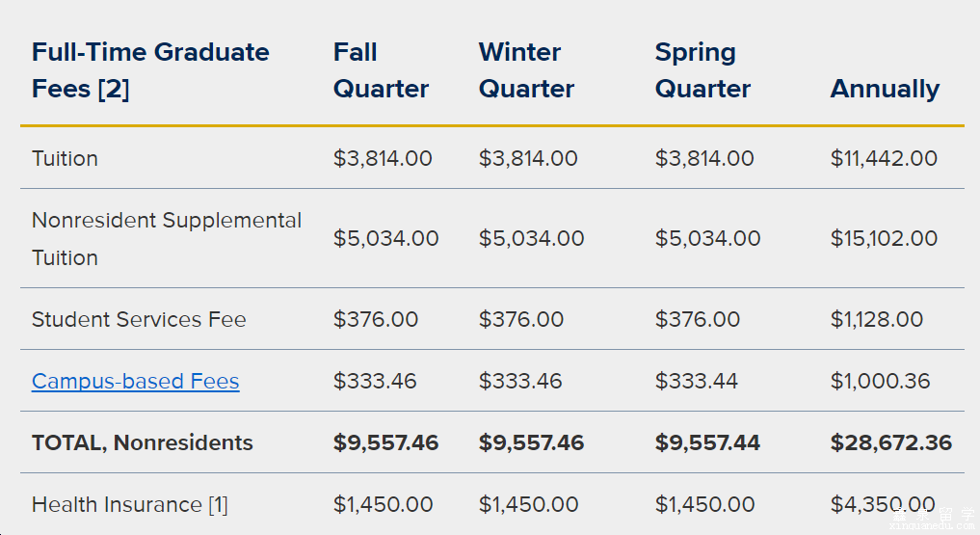Click Nonresident Supplemental Tuition row label
Screen dimensions: 980x535
pyautogui.click(x=167, y=239)
